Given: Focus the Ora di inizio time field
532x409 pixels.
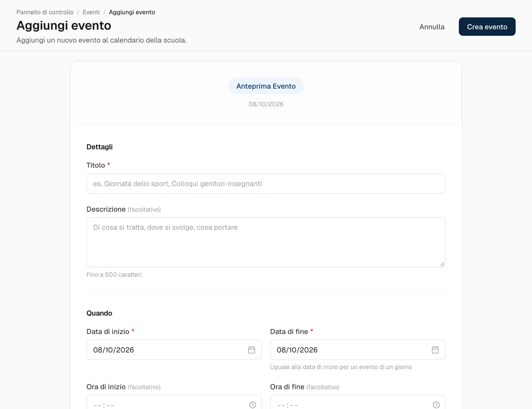Looking at the screenshot, I should coord(174,402).
